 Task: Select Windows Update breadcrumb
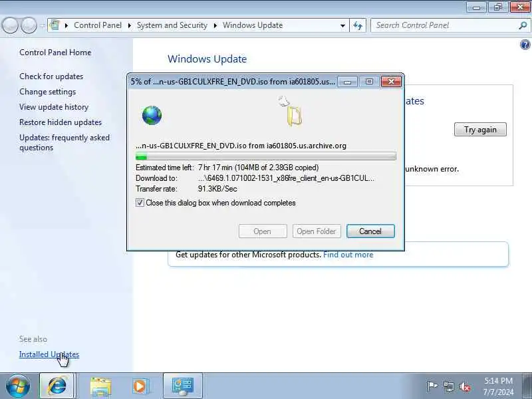coord(253,25)
